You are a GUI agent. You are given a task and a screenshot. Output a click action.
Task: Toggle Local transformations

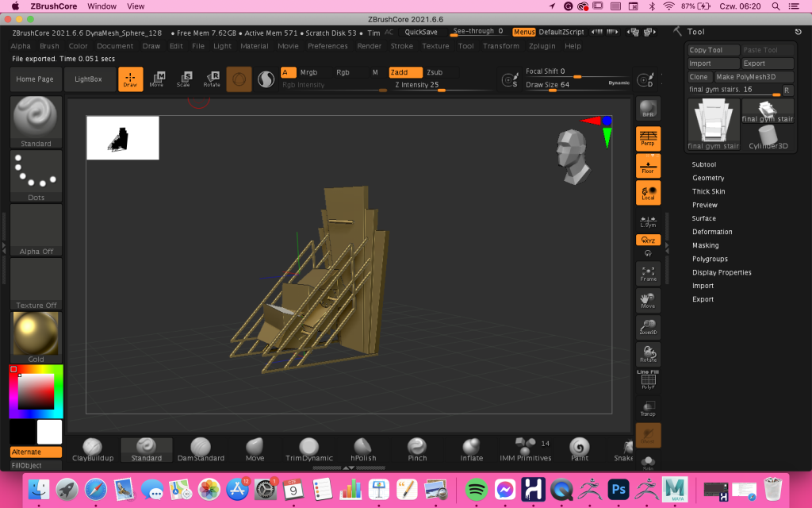click(648, 193)
